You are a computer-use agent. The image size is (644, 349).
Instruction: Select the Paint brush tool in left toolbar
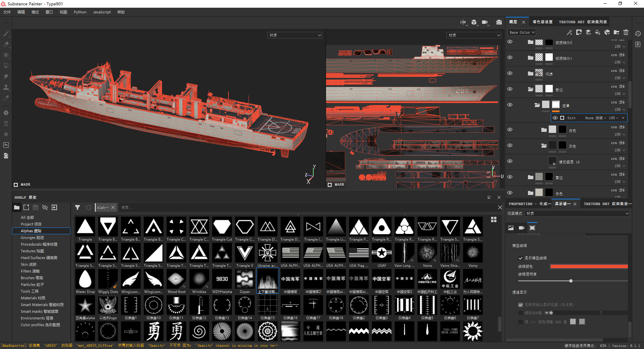click(6, 34)
